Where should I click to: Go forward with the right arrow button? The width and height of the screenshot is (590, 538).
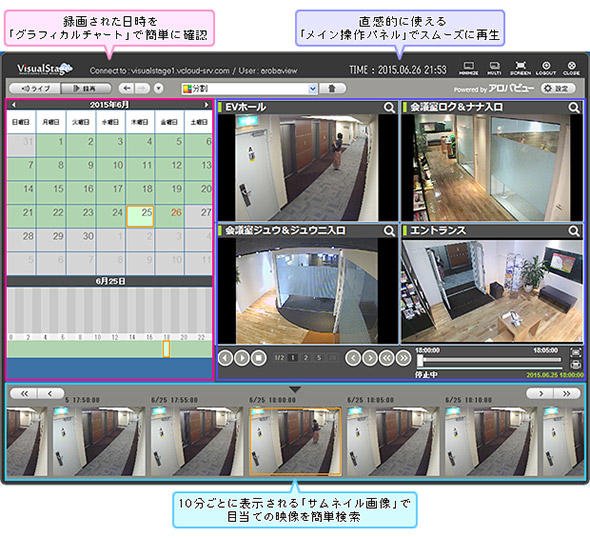[142, 88]
